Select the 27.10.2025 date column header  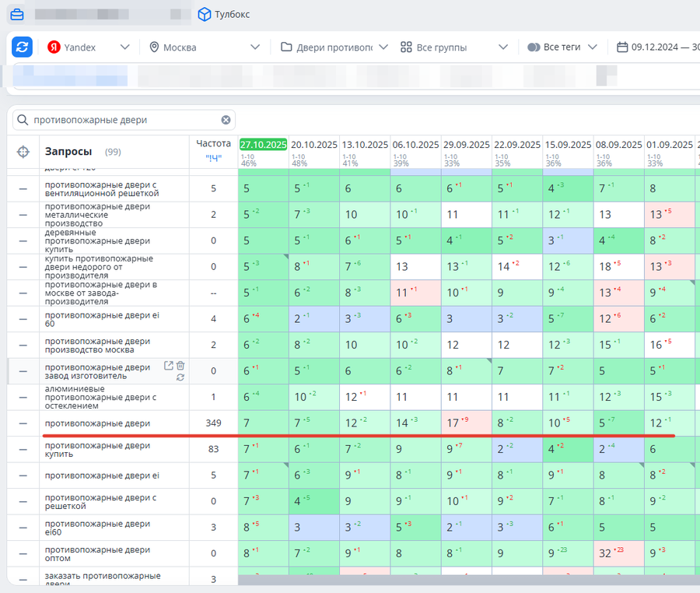click(x=263, y=145)
